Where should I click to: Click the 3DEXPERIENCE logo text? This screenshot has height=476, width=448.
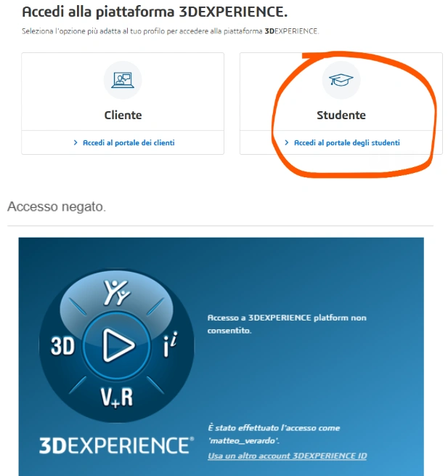tap(116, 445)
